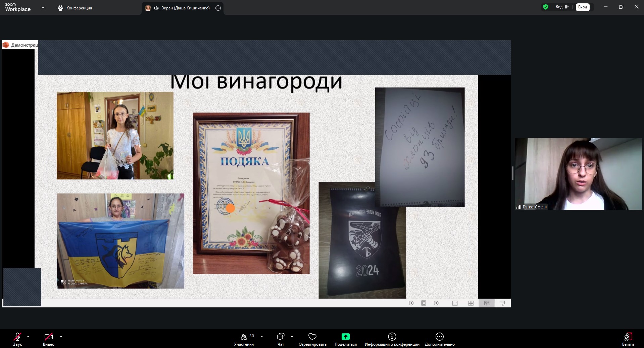Expand audio settings arrow next to Звук
Viewport: 644px width, 348px height.
(x=28, y=336)
